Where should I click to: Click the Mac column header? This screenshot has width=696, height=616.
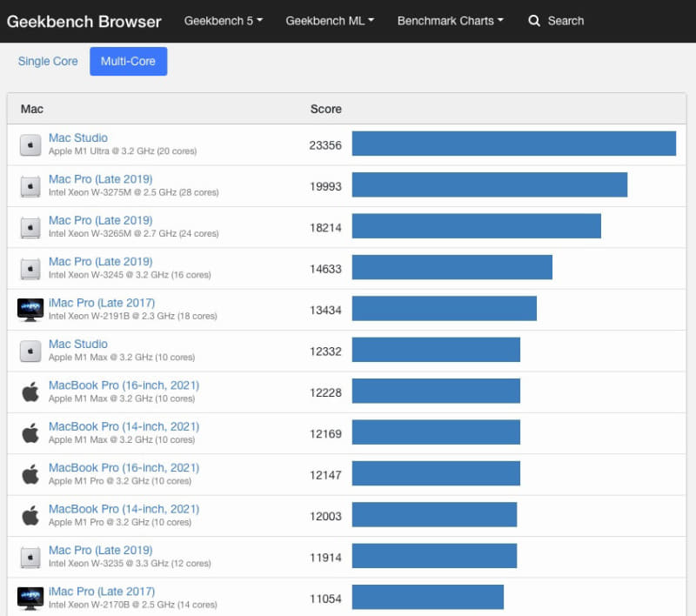point(32,109)
